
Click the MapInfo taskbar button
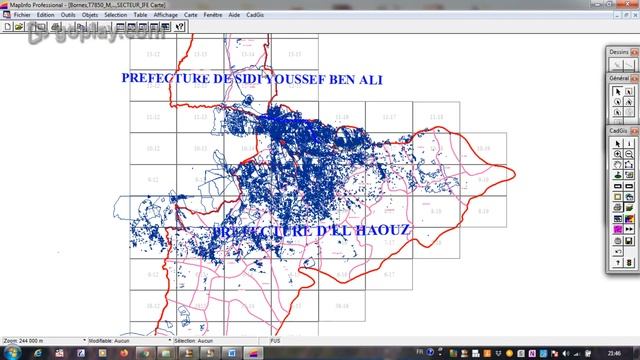(x=253, y=353)
